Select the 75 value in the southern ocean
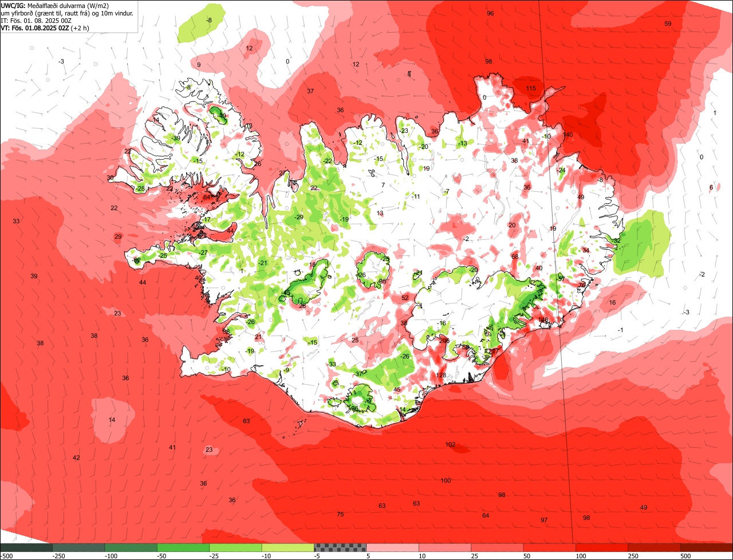This screenshot has height=560, width=733. 340,514
